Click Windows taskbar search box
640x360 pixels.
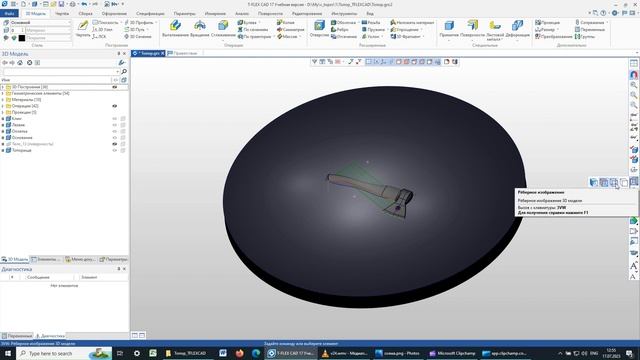pos(64,353)
